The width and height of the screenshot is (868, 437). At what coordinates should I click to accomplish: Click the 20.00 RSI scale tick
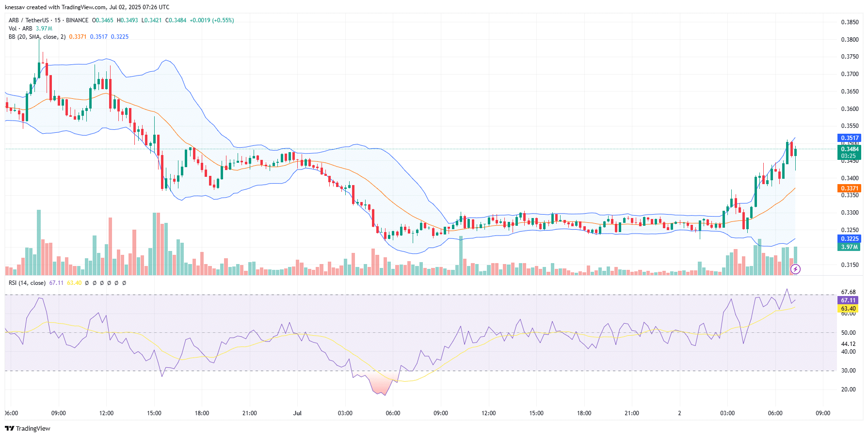point(848,390)
